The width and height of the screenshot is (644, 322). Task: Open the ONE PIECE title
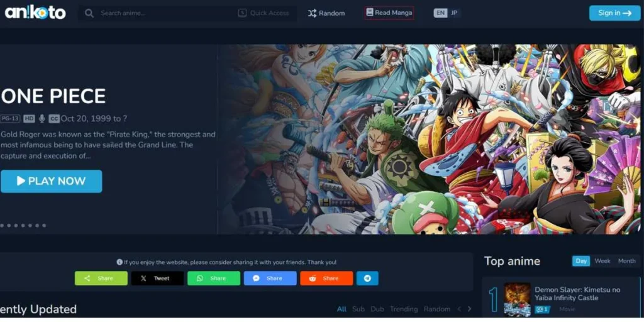click(x=53, y=96)
